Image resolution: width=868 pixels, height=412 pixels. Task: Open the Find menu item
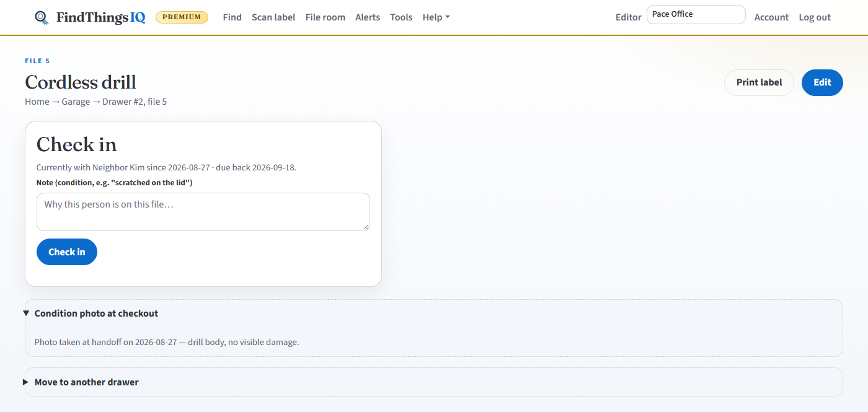tap(232, 17)
